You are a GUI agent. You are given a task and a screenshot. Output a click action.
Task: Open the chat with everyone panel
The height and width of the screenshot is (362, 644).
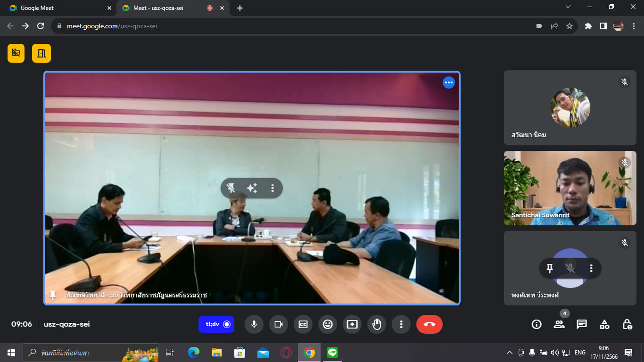[x=582, y=324]
